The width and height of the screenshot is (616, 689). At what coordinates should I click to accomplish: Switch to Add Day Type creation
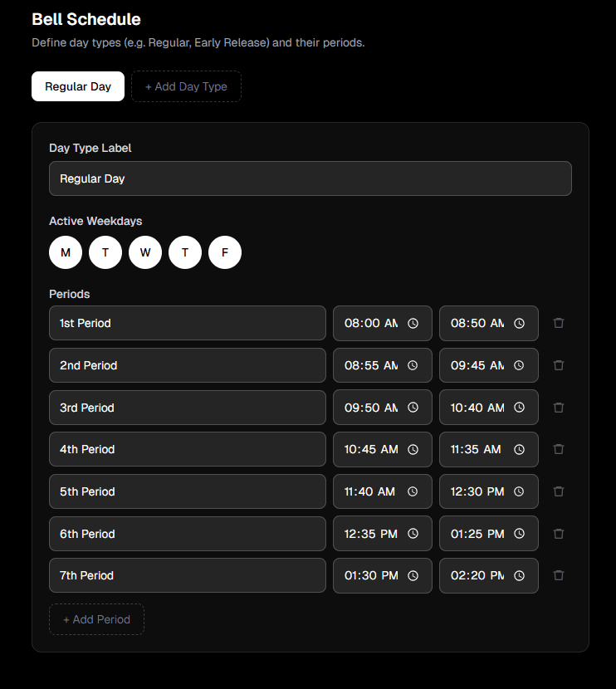(186, 86)
